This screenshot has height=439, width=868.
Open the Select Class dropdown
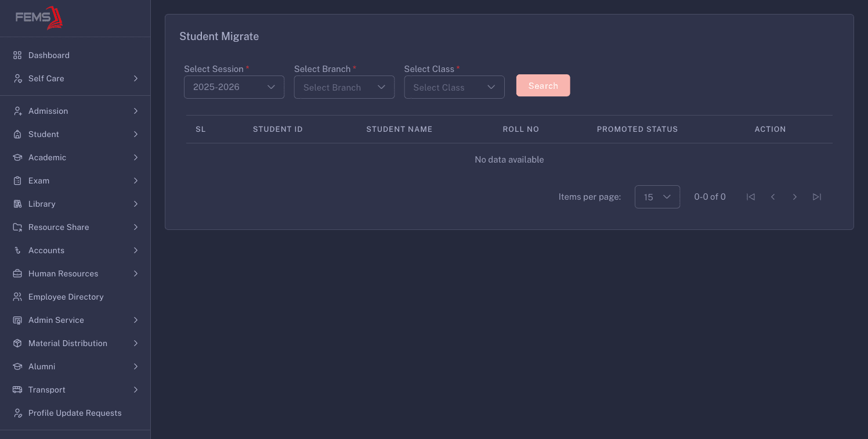[x=454, y=87]
